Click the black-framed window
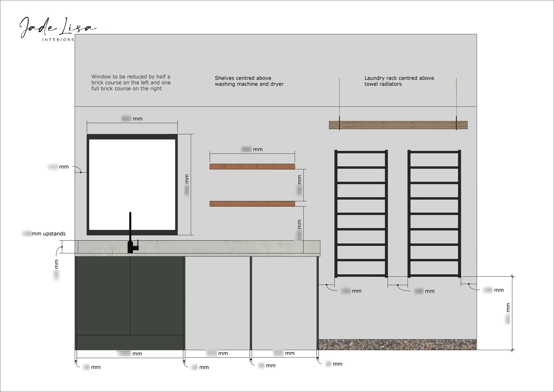Screen dimensions: 554x392 click(x=132, y=185)
